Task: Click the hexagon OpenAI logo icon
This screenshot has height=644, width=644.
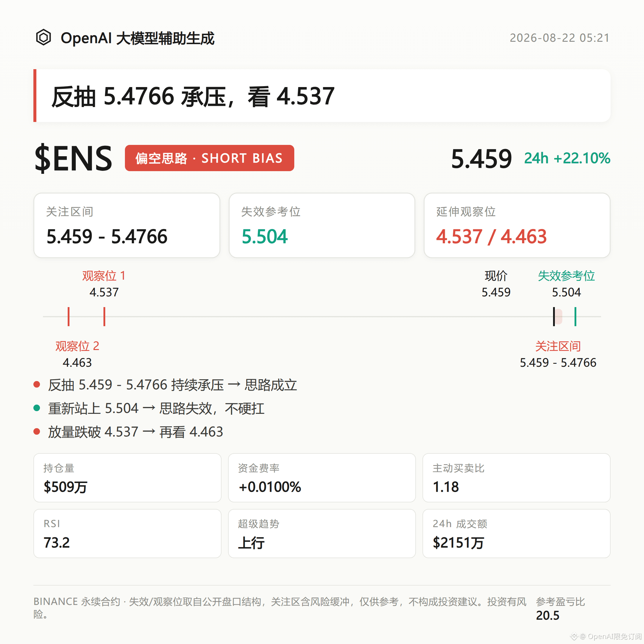Action: tap(43, 37)
